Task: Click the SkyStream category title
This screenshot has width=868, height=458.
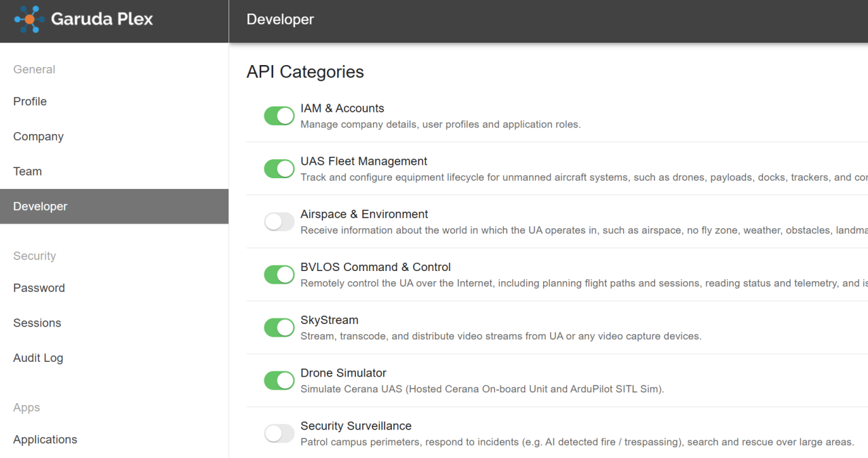Action: point(329,320)
